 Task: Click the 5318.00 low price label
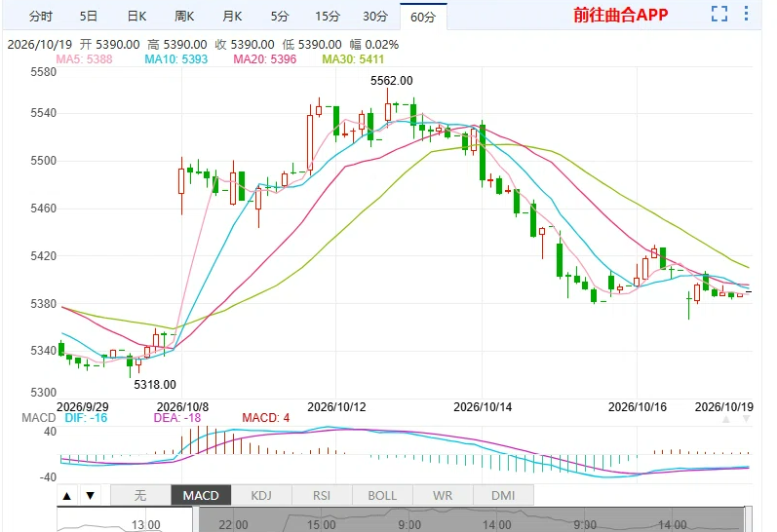(x=155, y=385)
